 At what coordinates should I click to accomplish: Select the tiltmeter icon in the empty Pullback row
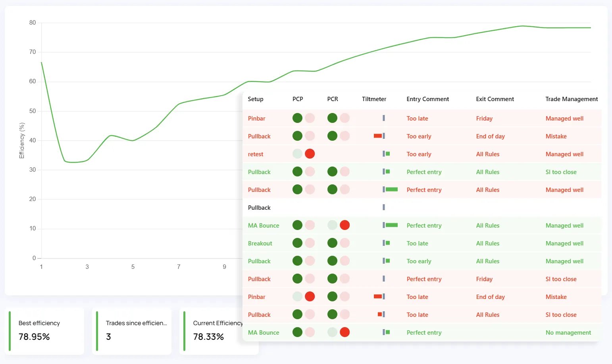383,207
